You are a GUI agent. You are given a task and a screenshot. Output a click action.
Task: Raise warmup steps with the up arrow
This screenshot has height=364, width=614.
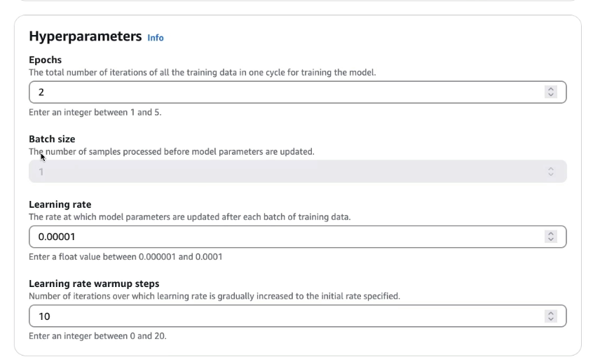(x=550, y=313)
